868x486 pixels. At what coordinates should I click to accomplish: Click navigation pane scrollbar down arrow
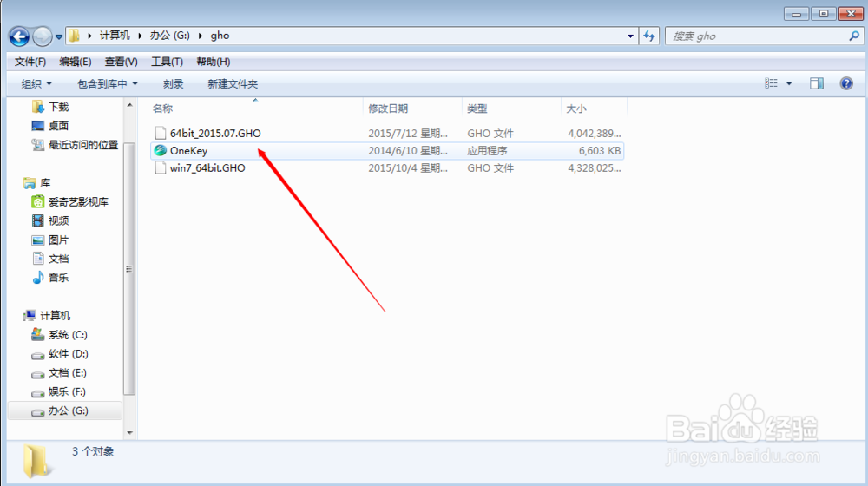[129, 432]
